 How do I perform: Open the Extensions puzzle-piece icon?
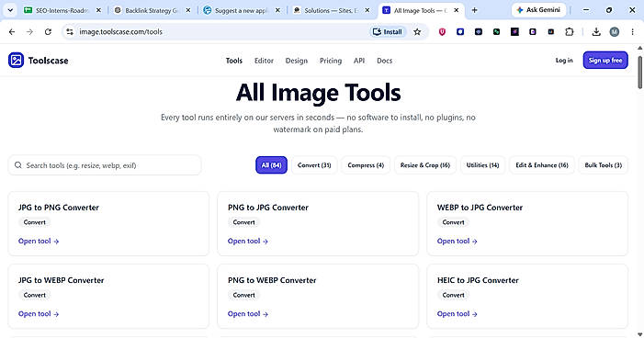(x=570, y=31)
